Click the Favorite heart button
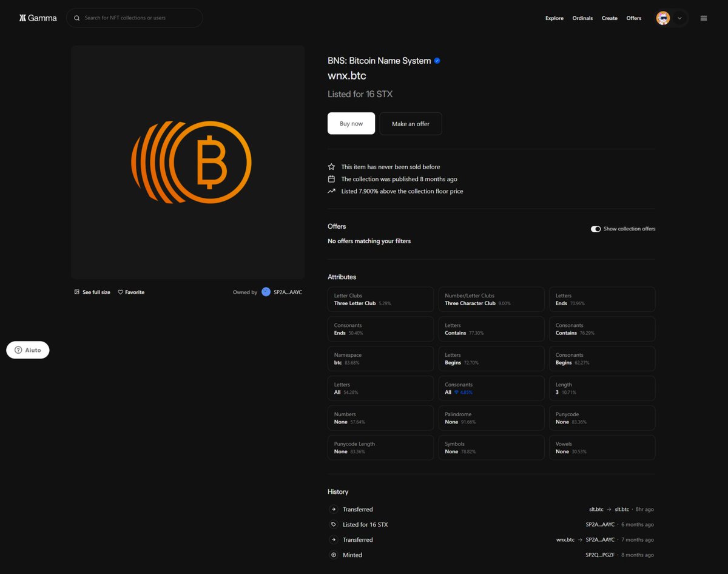728x574 pixels. coord(131,292)
